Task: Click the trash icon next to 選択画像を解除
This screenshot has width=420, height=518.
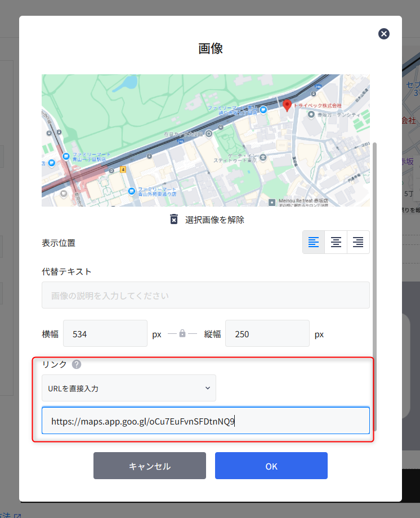Action: click(x=174, y=220)
